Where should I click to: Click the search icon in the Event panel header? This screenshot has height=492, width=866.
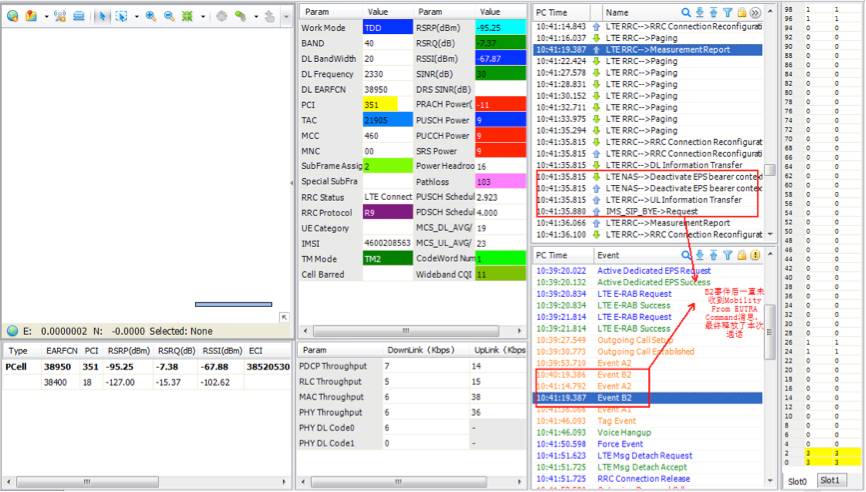(687, 255)
